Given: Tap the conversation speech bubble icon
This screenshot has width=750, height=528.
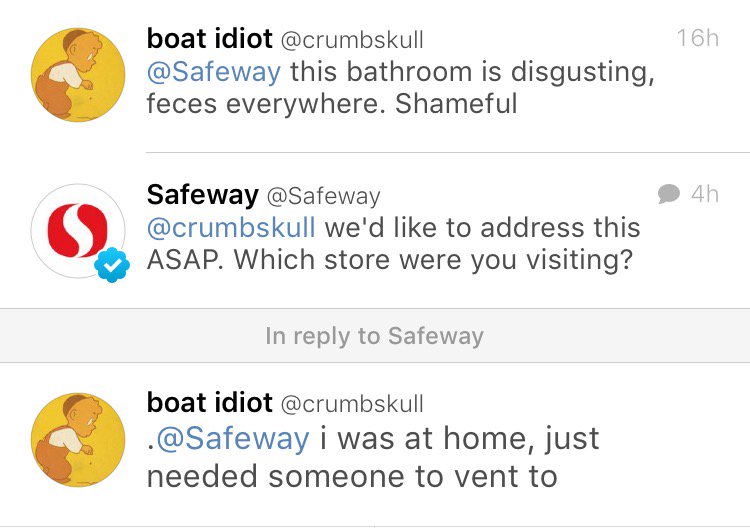Looking at the screenshot, I should pos(669,194).
